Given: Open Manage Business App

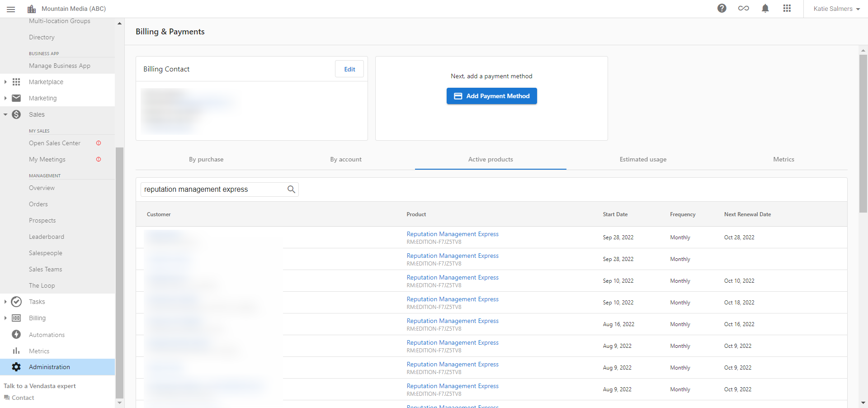Looking at the screenshot, I should (60, 66).
